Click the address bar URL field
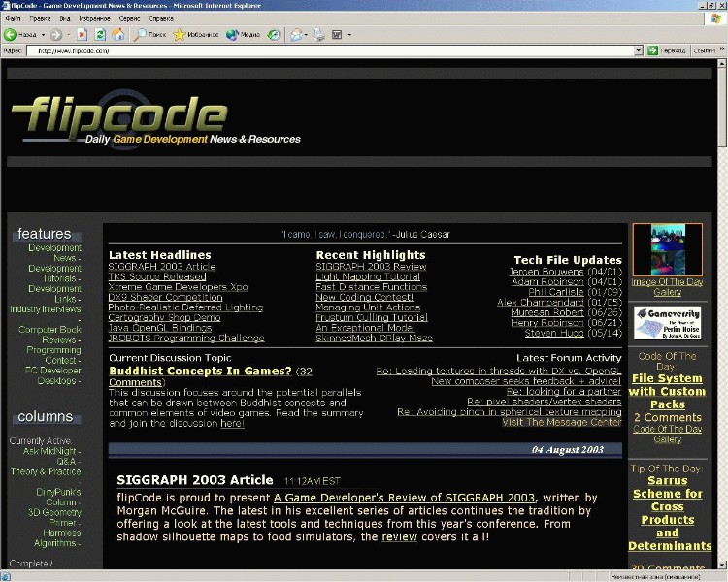This screenshot has width=728, height=582. pyautogui.click(x=331, y=50)
